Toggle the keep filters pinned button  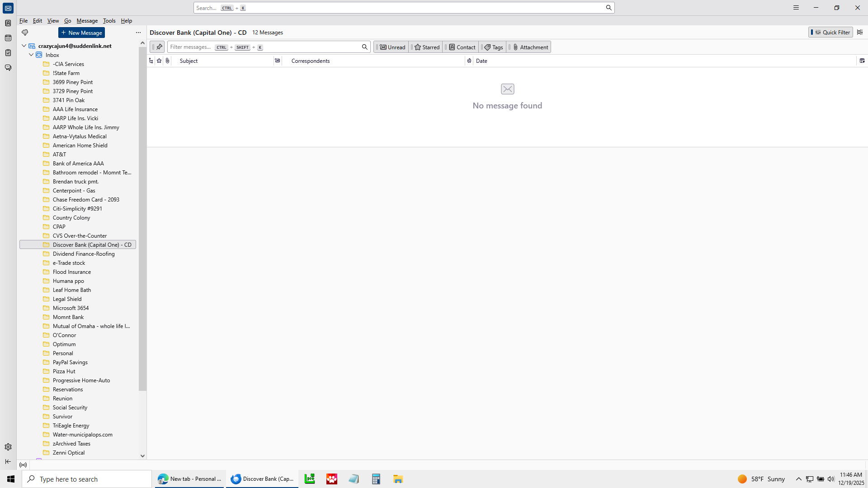click(x=157, y=47)
